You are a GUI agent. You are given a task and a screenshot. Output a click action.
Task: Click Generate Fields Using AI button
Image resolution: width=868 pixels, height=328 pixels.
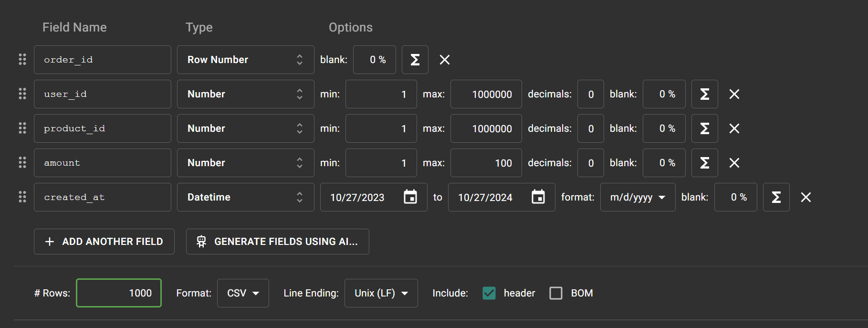coord(278,242)
